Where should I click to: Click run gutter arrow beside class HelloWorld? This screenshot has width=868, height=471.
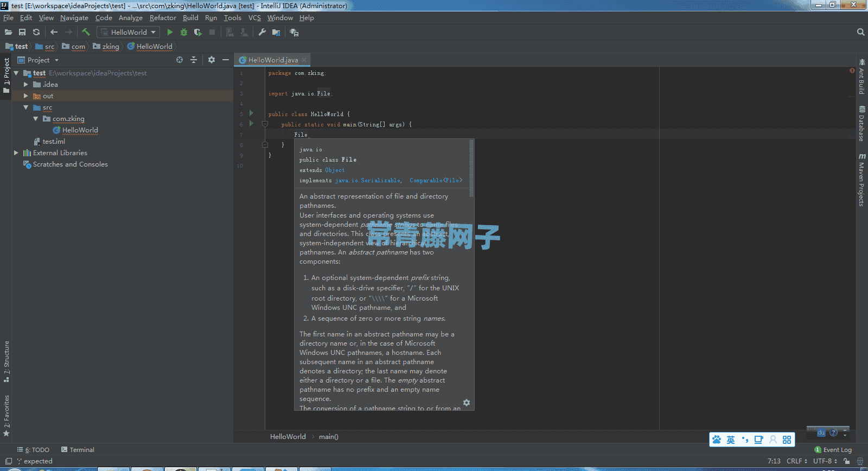[x=251, y=113]
